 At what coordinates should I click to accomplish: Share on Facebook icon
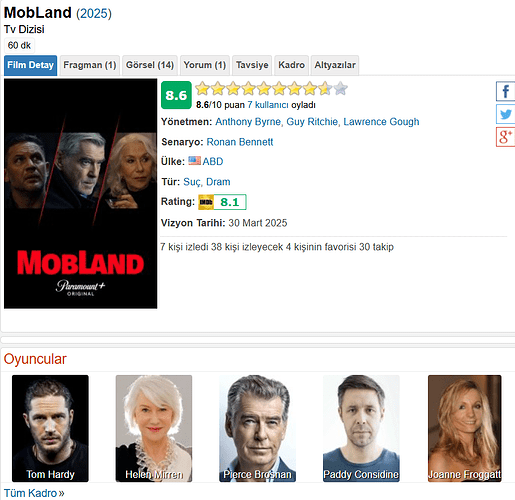505,91
